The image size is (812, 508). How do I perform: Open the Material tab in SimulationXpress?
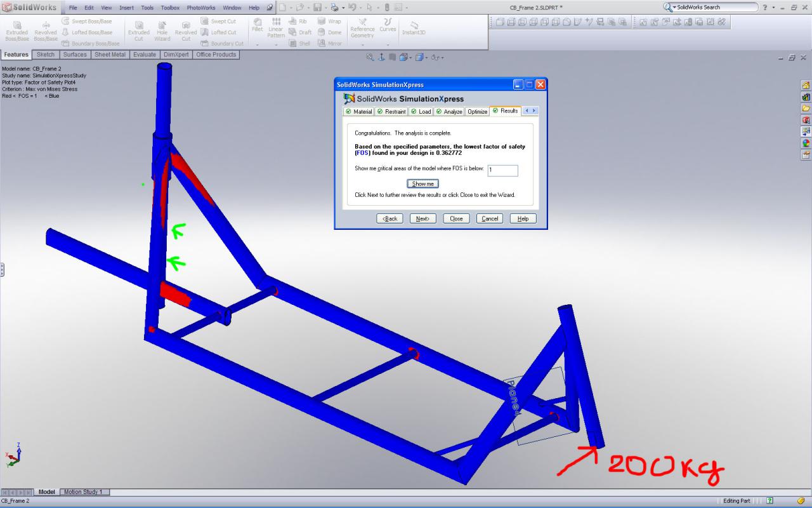coord(358,111)
